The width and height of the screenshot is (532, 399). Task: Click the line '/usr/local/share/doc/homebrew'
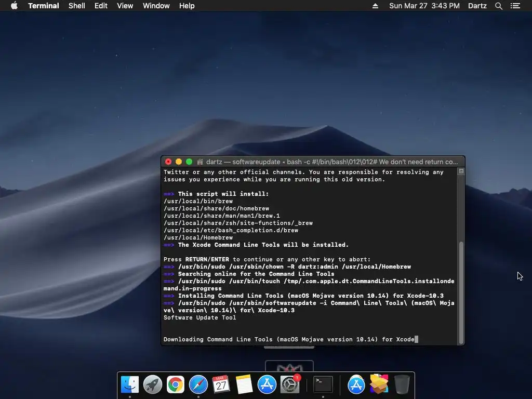217,208
